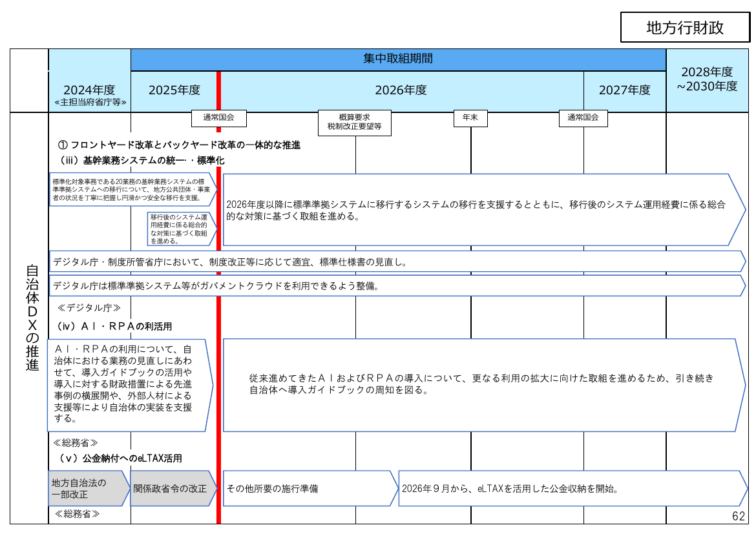The width and height of the screenshot is (756, 534).
Task: Click the 2025年度 column header
Action: pos(174,90)
